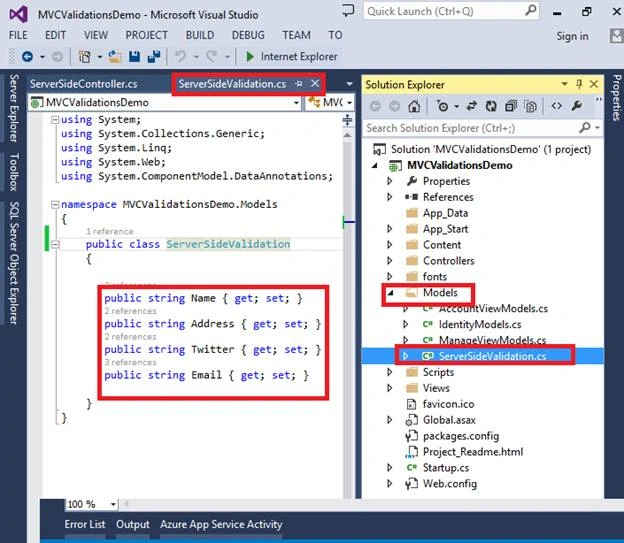Start debugging with Internet Explorer button
The image size is (624, 543).
[292, 57]
